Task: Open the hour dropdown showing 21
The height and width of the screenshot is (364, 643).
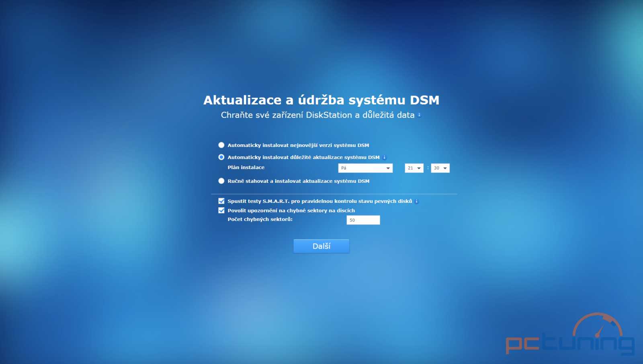Action: [414, 168]
